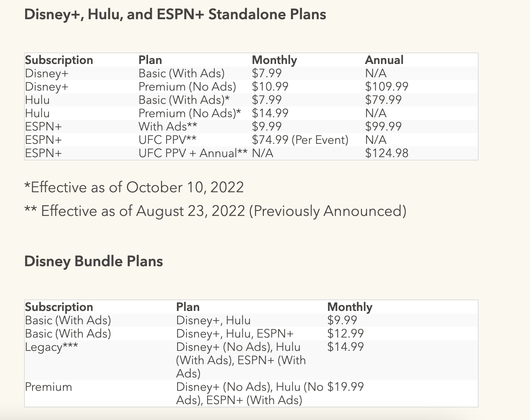Select the Premium bundle subscription cell
Screen dimensions: 530x420
pos(48,387)
